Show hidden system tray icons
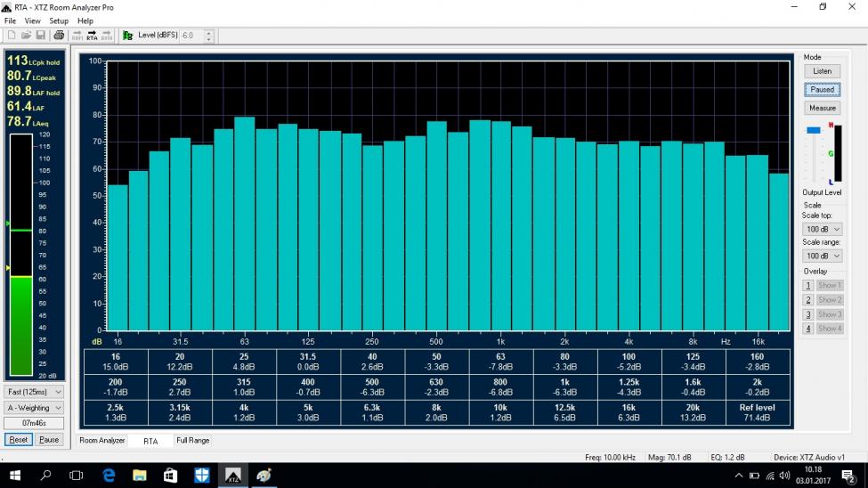The image size is (868, 488). [x=738, y=476]
